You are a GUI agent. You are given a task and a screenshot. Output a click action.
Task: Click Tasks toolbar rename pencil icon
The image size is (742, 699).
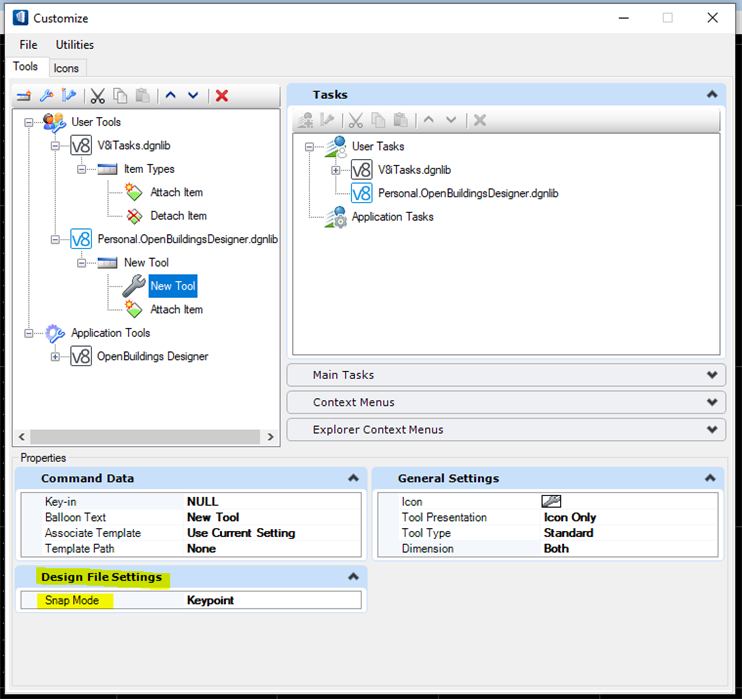pyautogui.click(x=327, y=120)
